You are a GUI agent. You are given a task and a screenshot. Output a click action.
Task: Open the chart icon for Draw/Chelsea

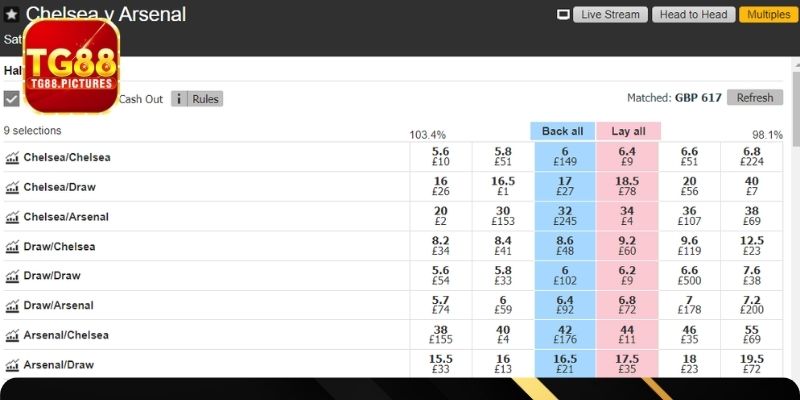click(x=13, y=246)
